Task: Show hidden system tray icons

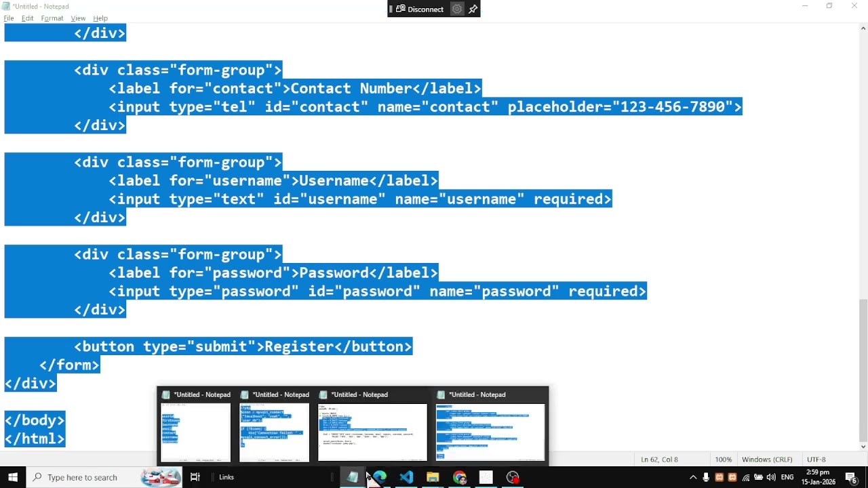Action: pos(693,477)
